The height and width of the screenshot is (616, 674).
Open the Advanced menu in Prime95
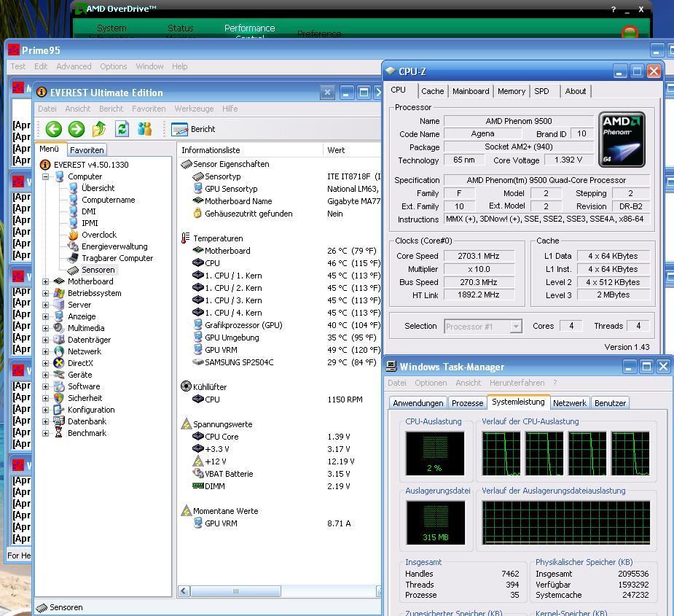tap(74, 66)
